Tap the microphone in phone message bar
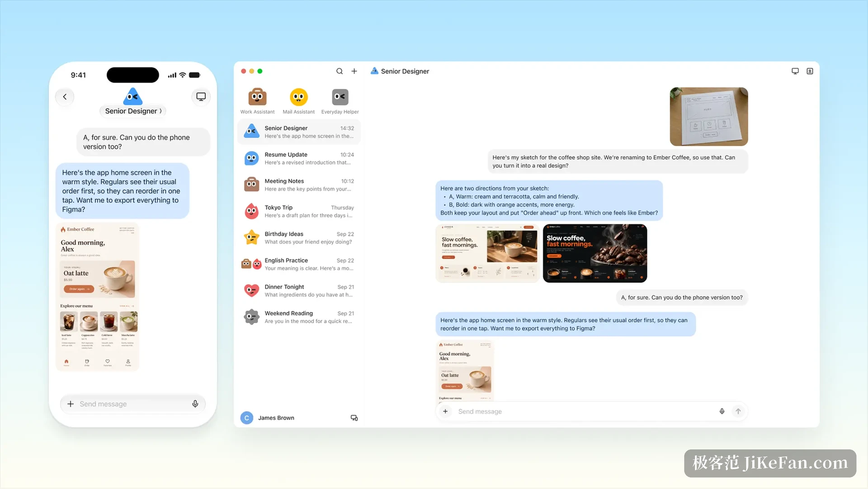The image size is (868, 489). (x=195, y=404)
